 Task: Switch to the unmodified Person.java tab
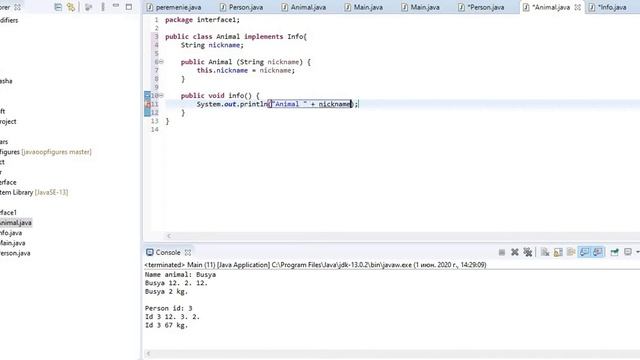241,7
